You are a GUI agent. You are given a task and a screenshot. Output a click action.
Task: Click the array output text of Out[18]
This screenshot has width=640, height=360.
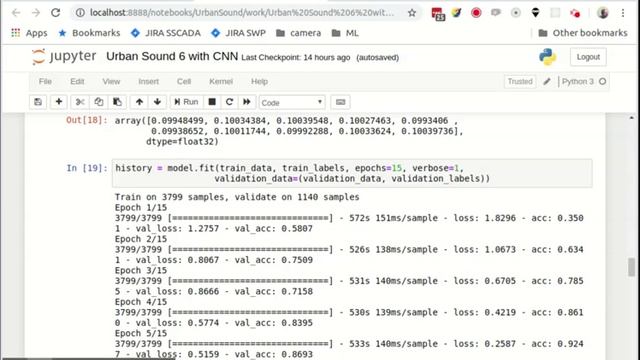click(289, 131)
